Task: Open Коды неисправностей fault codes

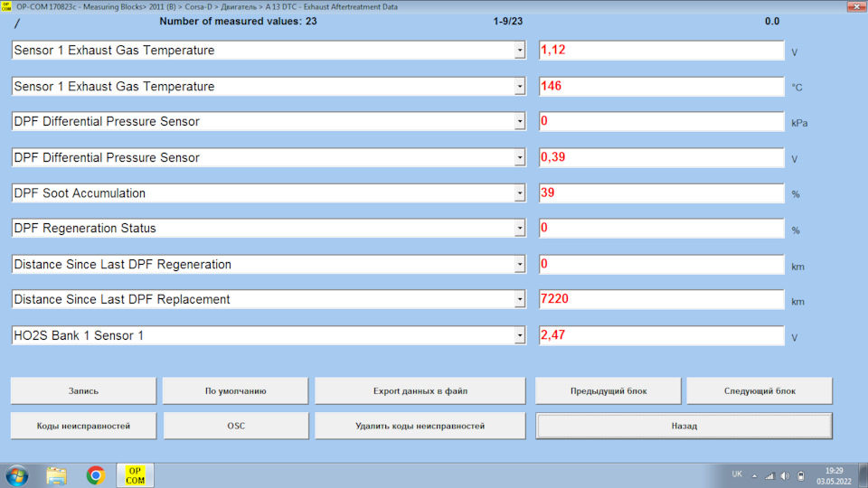Action: pyautogui.click(x=83, y=426)
